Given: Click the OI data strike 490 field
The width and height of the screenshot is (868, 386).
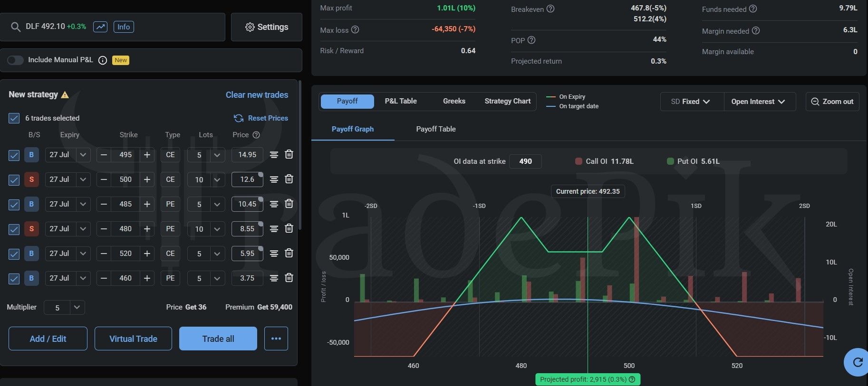Looking at the screenshot, I should (525, 161).
